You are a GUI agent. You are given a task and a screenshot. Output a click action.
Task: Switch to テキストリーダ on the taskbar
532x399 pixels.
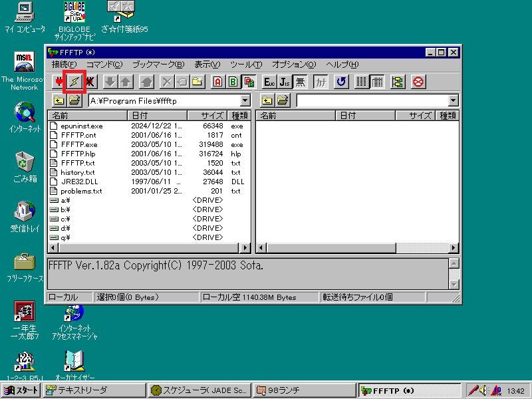pos(95,390)
